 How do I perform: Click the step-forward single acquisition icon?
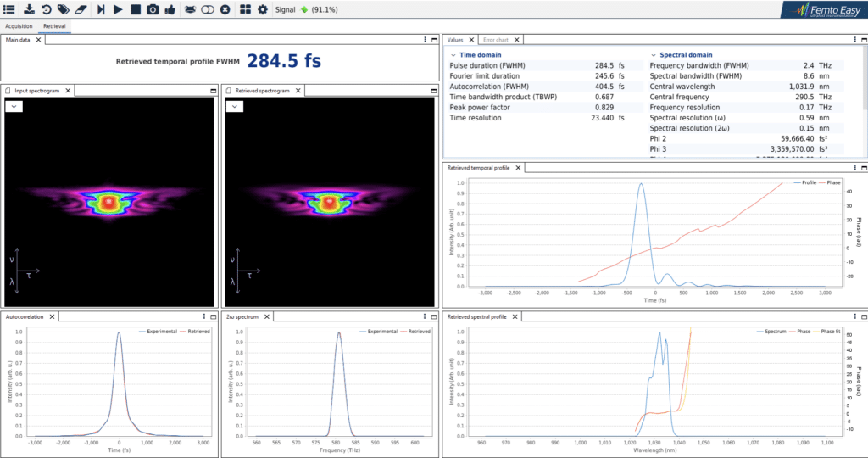click(101, 9)
